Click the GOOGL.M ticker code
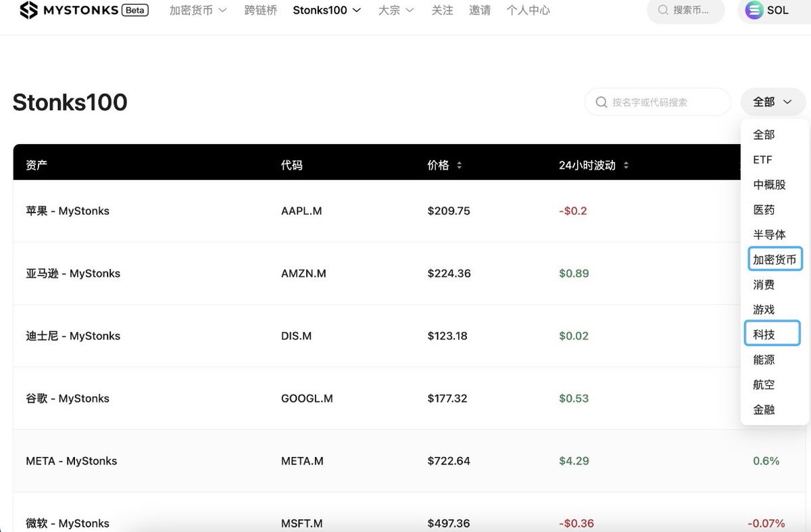The height and width of the screenshot is (532, 811). [307, 399]
